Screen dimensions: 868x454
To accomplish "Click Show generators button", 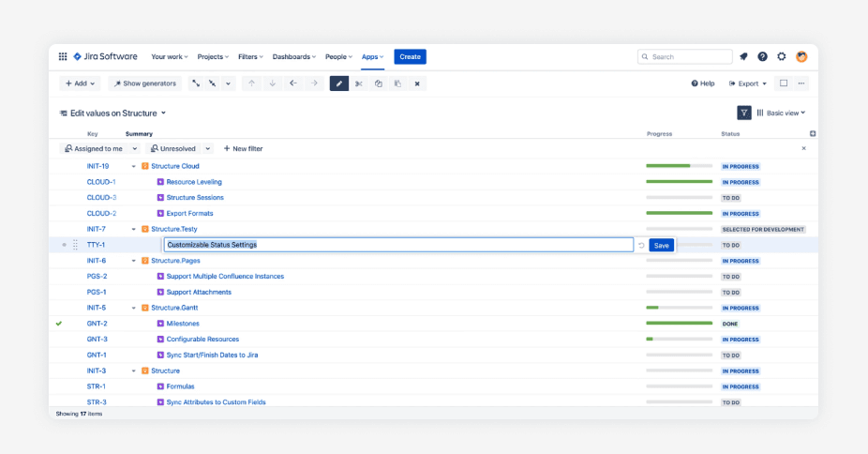I will click(145, 83).
